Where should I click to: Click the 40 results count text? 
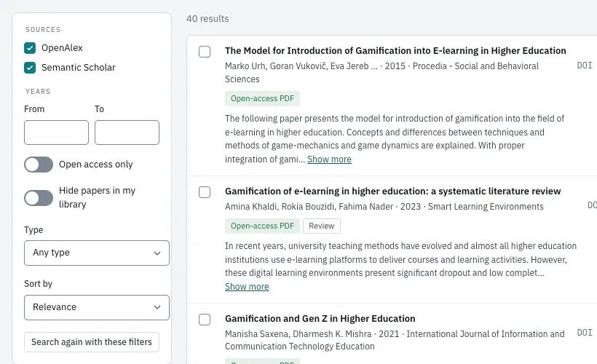click(207, 19)
